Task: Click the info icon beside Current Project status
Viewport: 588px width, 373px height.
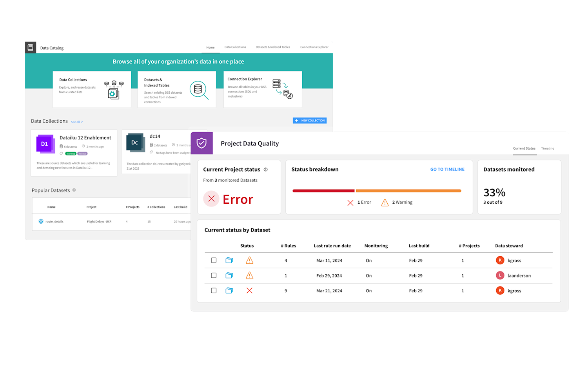Action: pyautogui.click(x=265, y=170)
